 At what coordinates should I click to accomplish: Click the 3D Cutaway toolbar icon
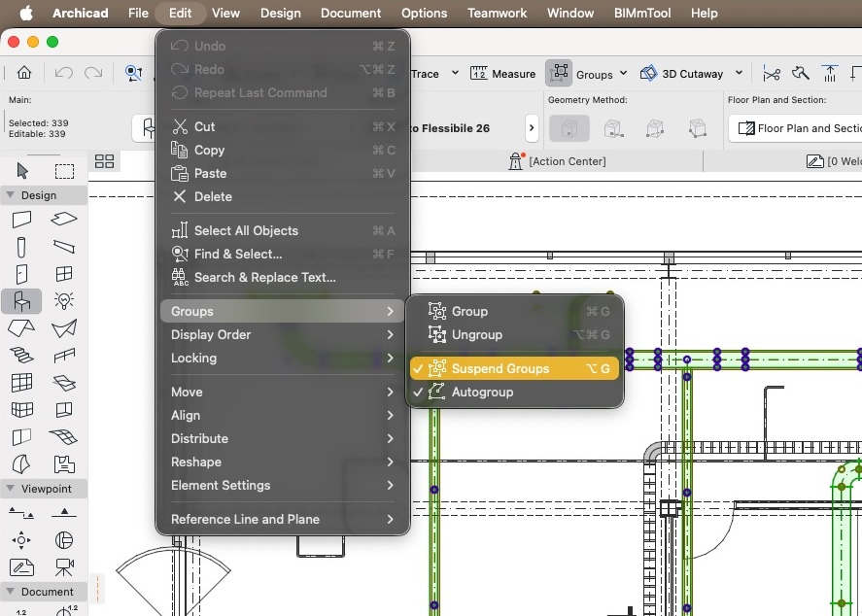(649, 73)
